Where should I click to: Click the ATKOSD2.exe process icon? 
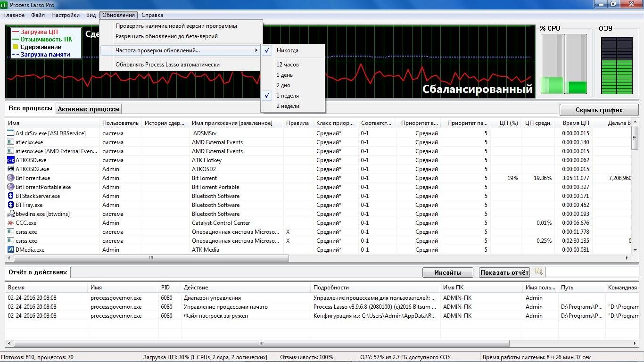[11, 169]
